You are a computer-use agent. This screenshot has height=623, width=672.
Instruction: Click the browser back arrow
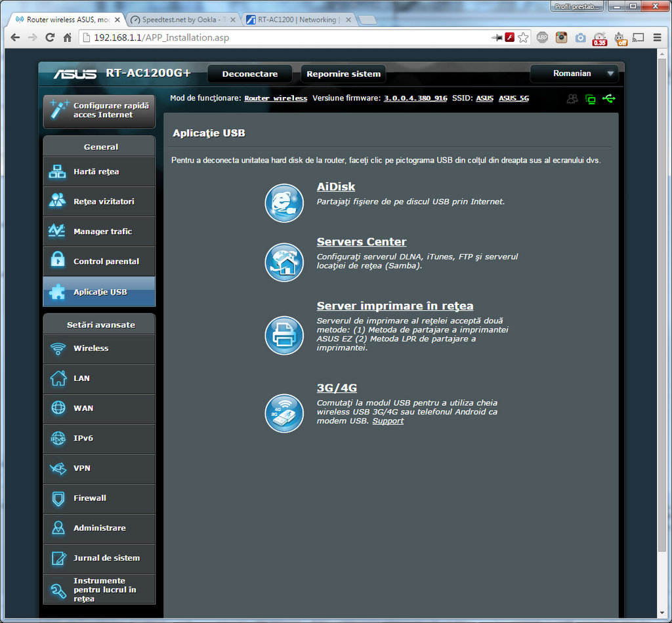16,37
